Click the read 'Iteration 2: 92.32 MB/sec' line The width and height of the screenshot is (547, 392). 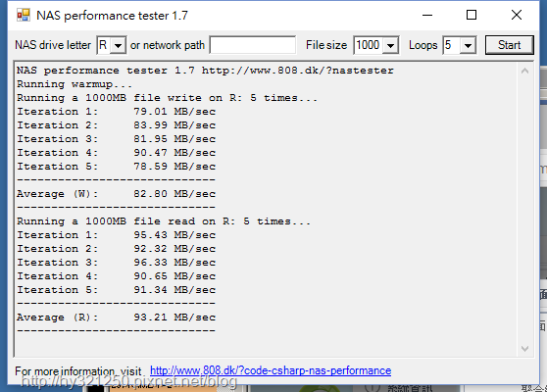coord(117,249)
